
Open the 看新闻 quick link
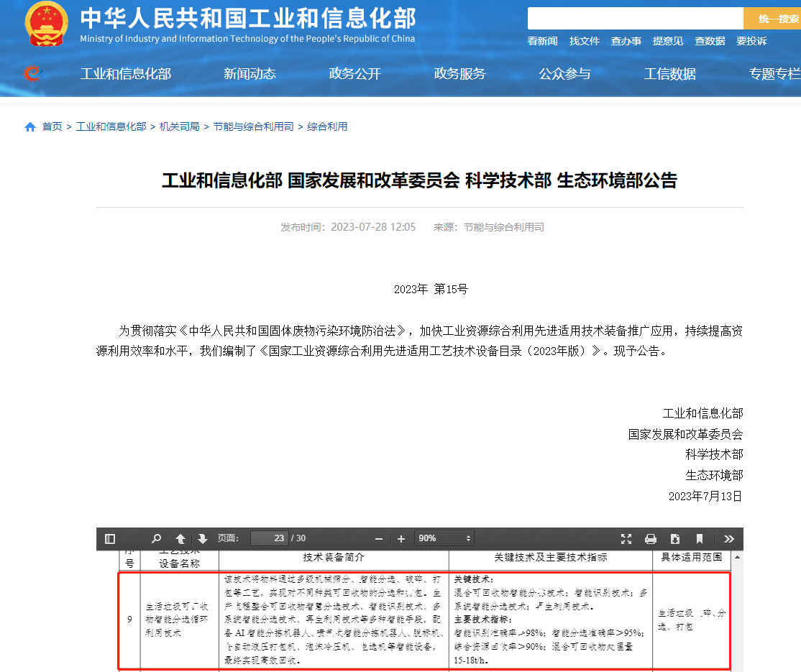click(542, 41)
